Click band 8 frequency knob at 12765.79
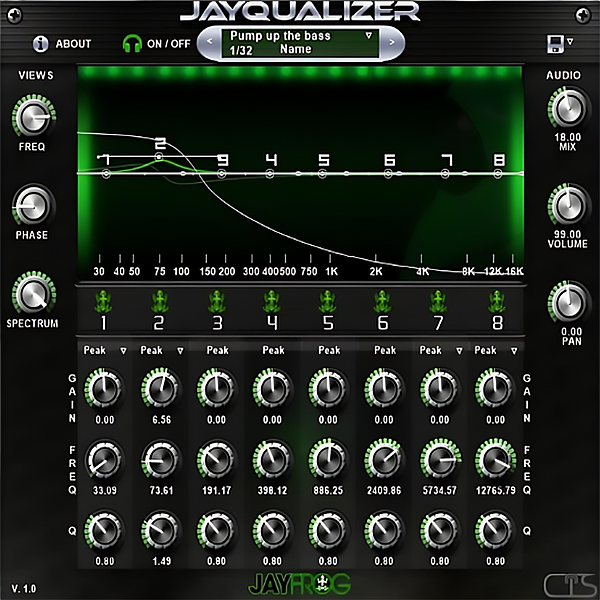This screenshot has height=600, width=600. pyautogui.click(x=494, y=459)
